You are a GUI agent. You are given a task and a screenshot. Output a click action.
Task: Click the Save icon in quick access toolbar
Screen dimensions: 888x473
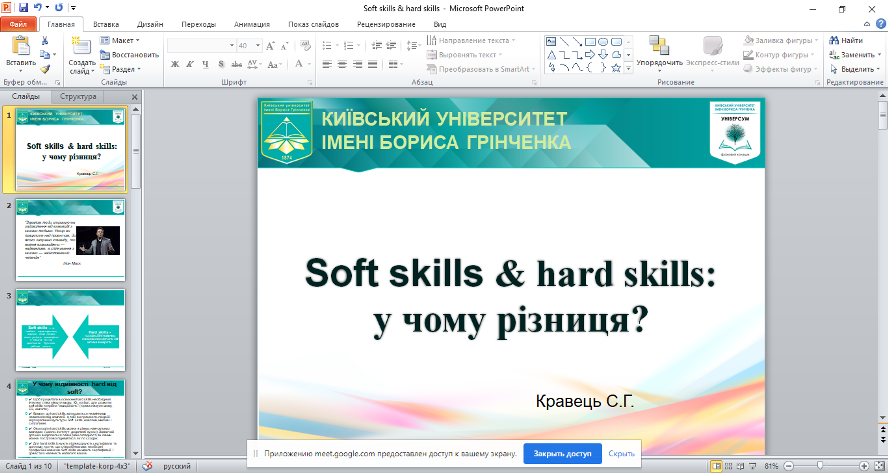click(x=24, y=7)
